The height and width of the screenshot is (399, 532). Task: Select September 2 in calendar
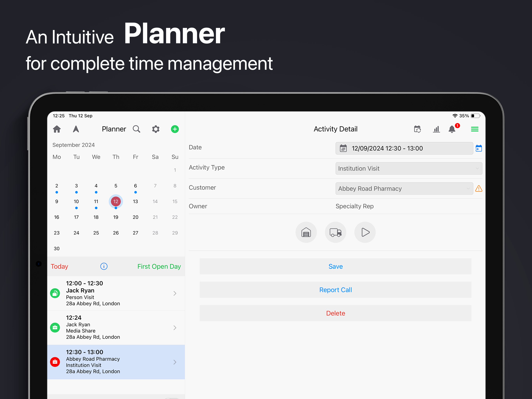click(57, 186)
